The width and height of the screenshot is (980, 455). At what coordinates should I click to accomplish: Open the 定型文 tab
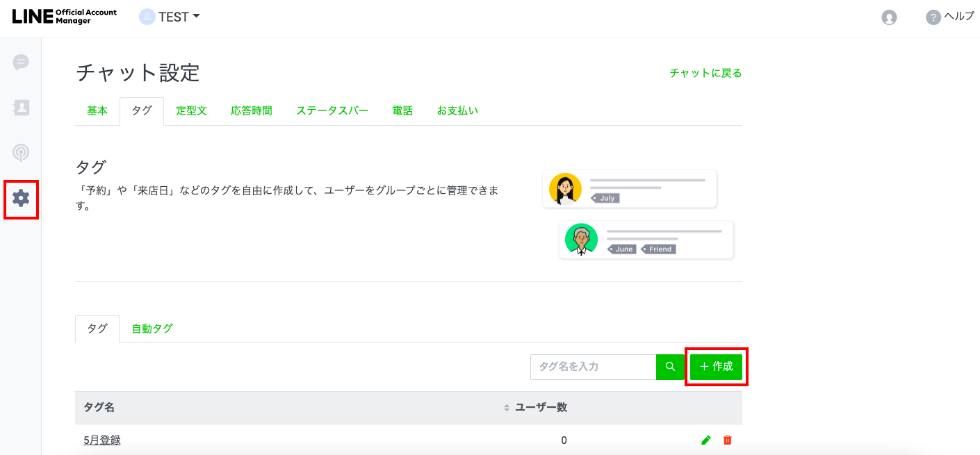tap(191, 110)
